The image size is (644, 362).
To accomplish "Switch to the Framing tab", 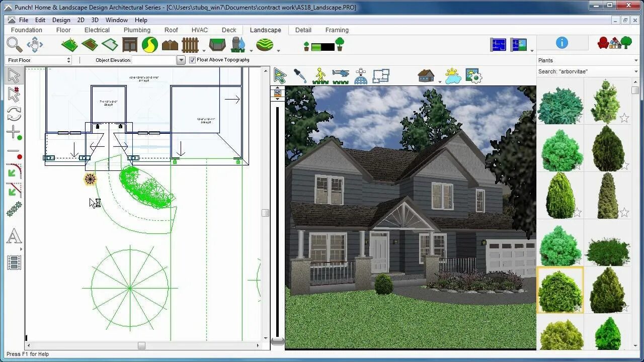I will (x=337, y=30).
